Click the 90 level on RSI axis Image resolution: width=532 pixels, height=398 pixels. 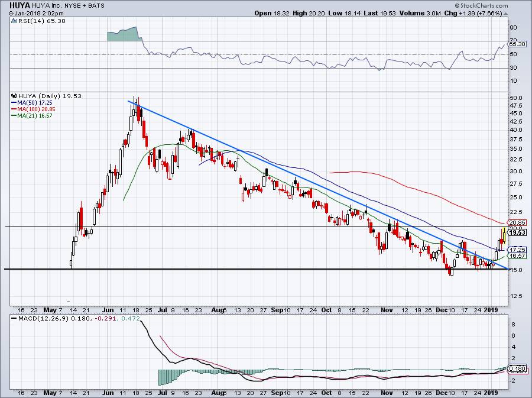[513, 27]
